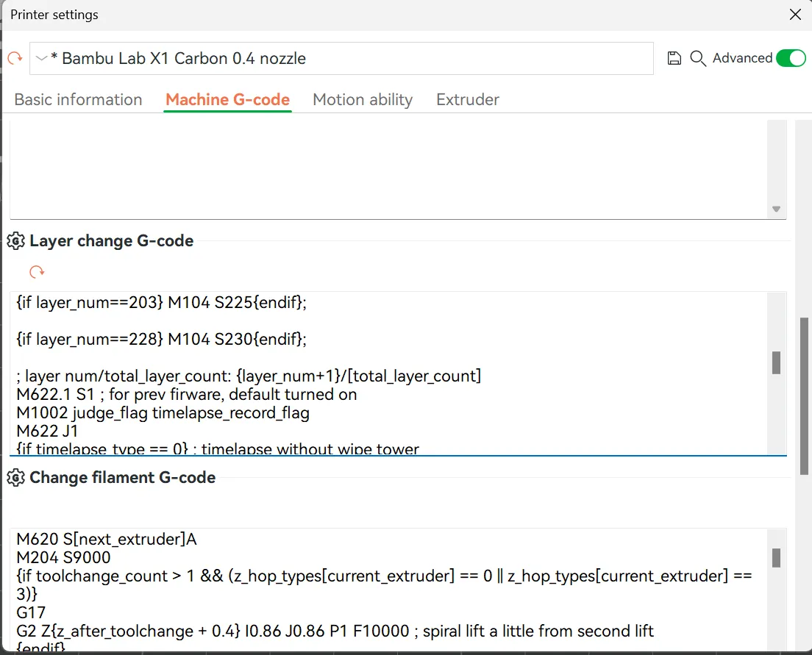Click the down arrow in top text box

click(x=776, y=210)
